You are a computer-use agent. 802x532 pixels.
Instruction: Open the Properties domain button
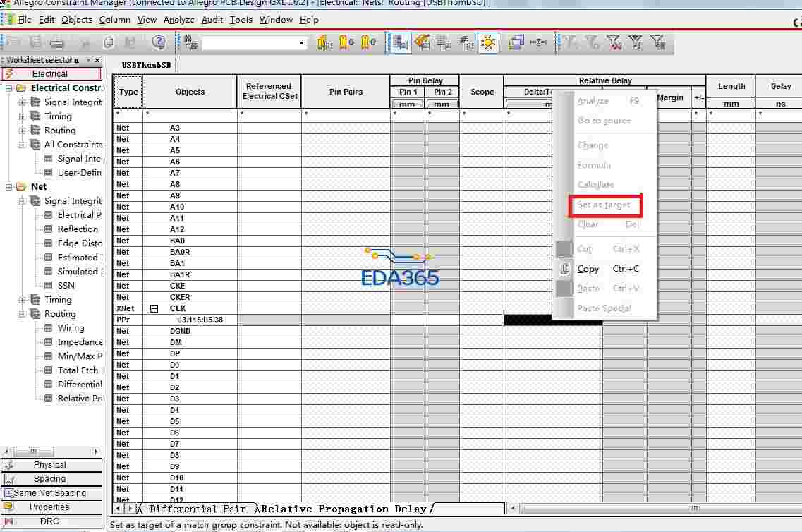[51, 507]
